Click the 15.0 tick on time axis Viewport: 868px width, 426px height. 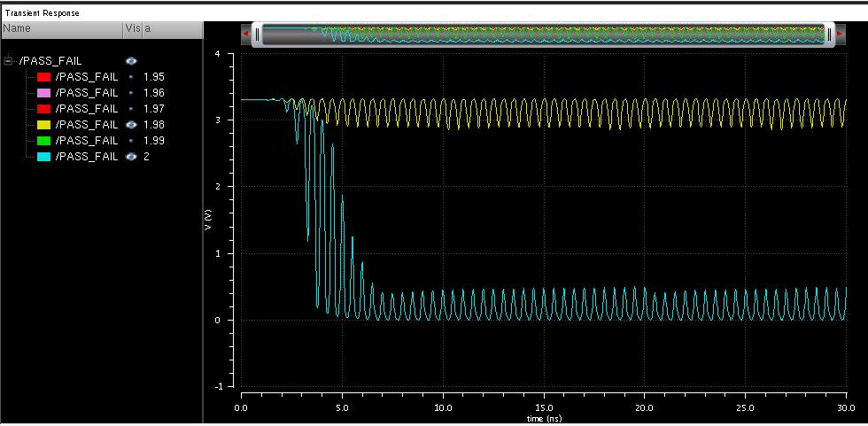544,408
